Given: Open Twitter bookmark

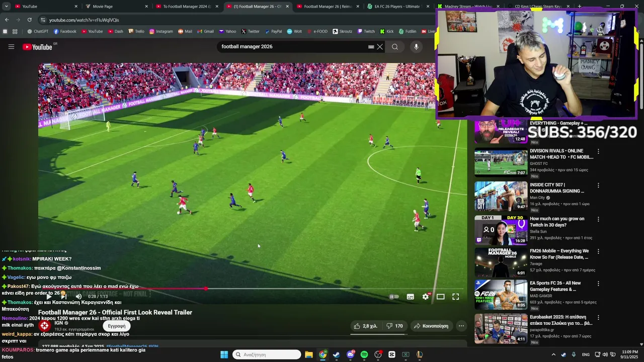Looking at the screenshot, I should (250, 31).
